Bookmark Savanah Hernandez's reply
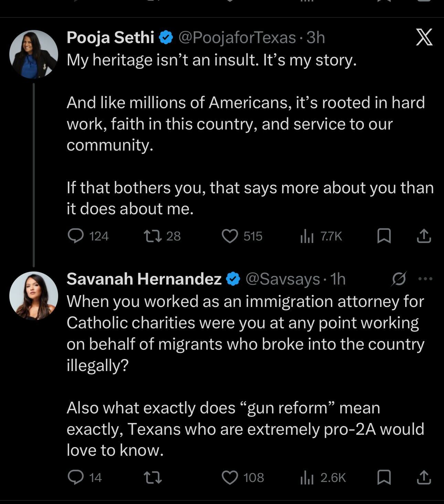444x504 pixels. 384,477
